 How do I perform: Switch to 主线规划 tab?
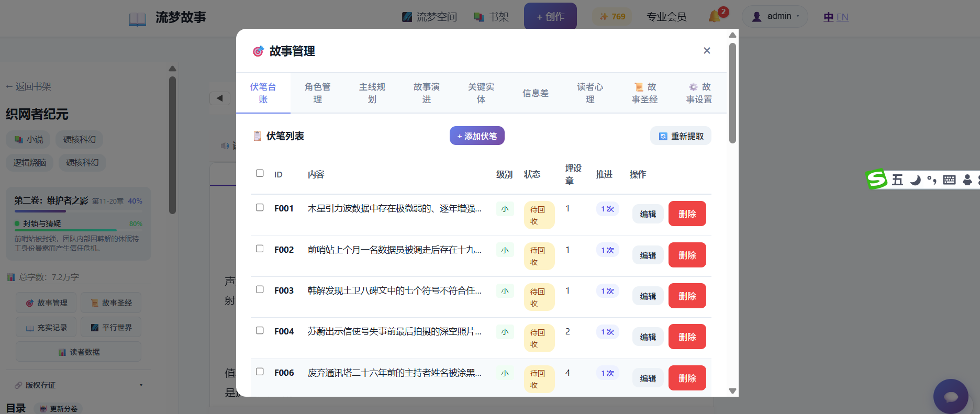tap(372, 93)
